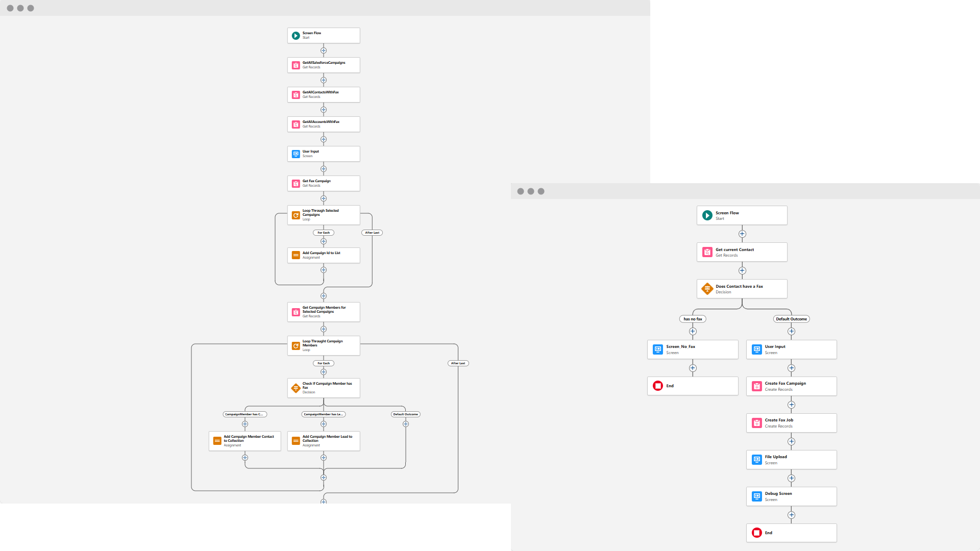Add element below Get Fax Campaign node

click(x=324, y=198)
